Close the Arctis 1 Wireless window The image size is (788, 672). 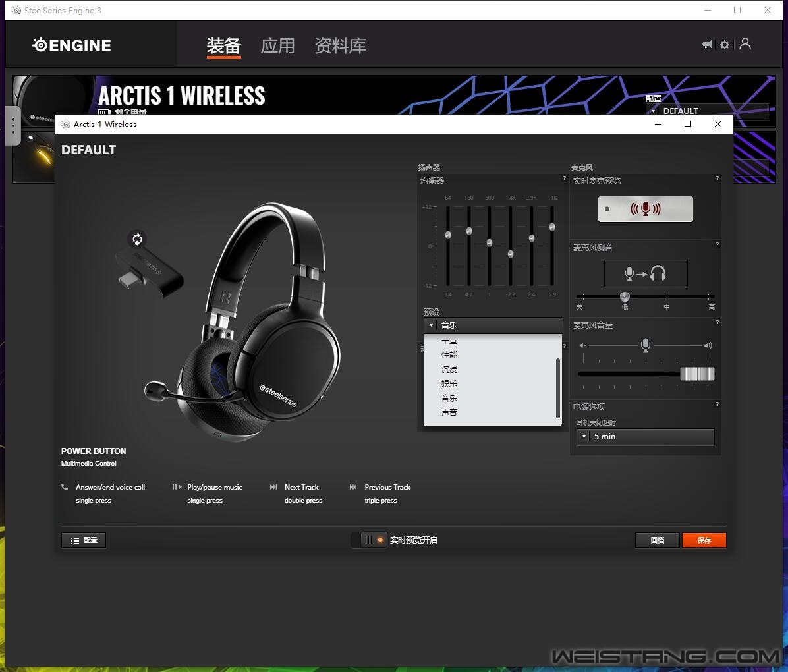click(718, 124)
